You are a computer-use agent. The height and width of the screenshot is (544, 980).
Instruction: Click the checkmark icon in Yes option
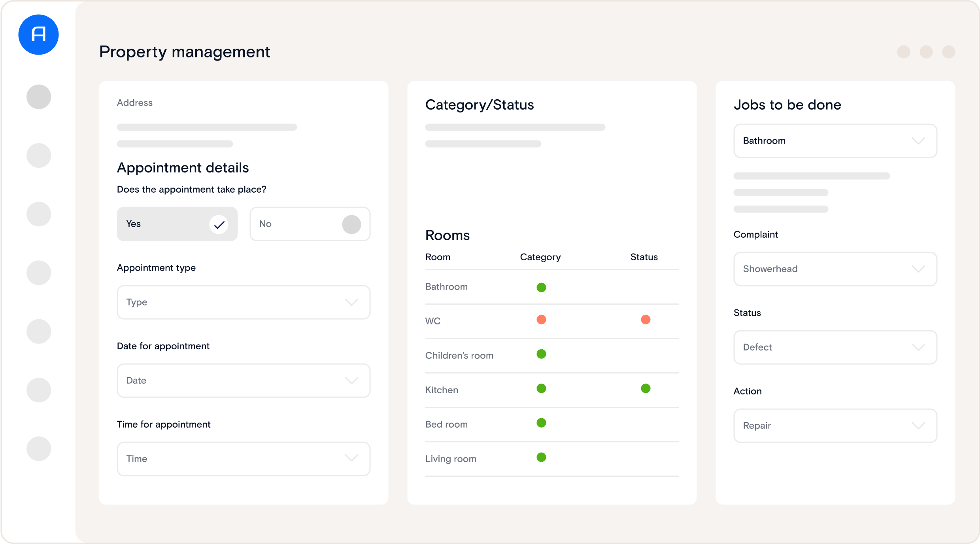point(219,224)
